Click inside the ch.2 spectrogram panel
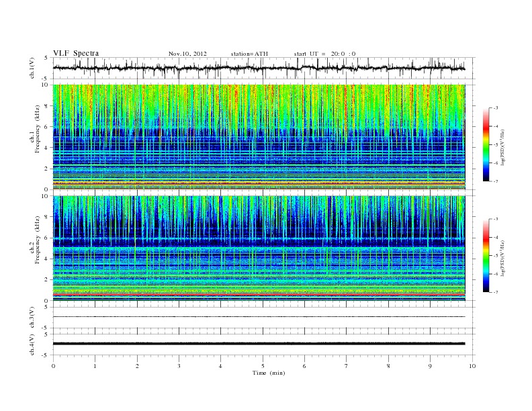The image size is (532, 411). [259, 248]
